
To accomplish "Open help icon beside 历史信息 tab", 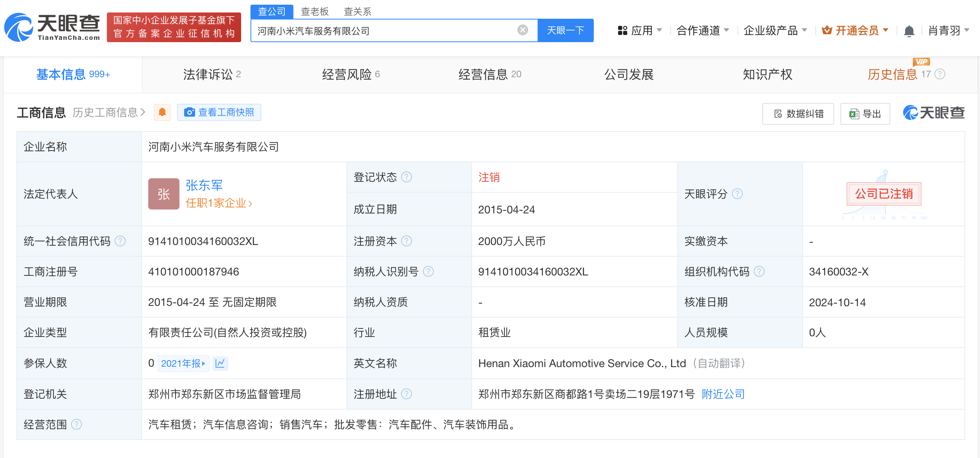I will 940,74.
